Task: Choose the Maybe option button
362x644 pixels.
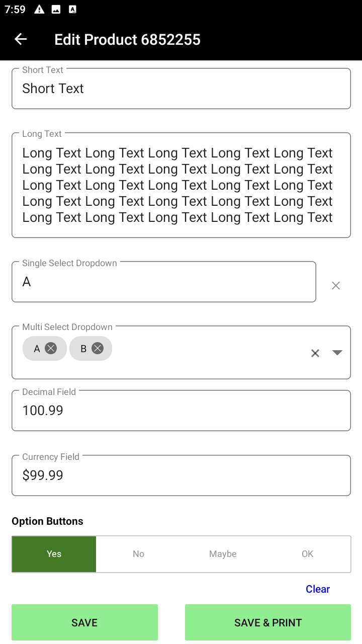Action: pos(223,554)
